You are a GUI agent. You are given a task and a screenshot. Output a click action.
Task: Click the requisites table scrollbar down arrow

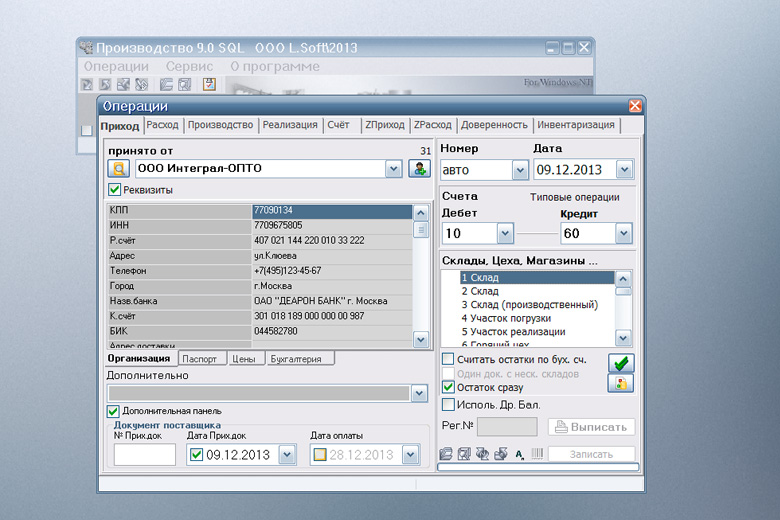click(x=421, y=340)
